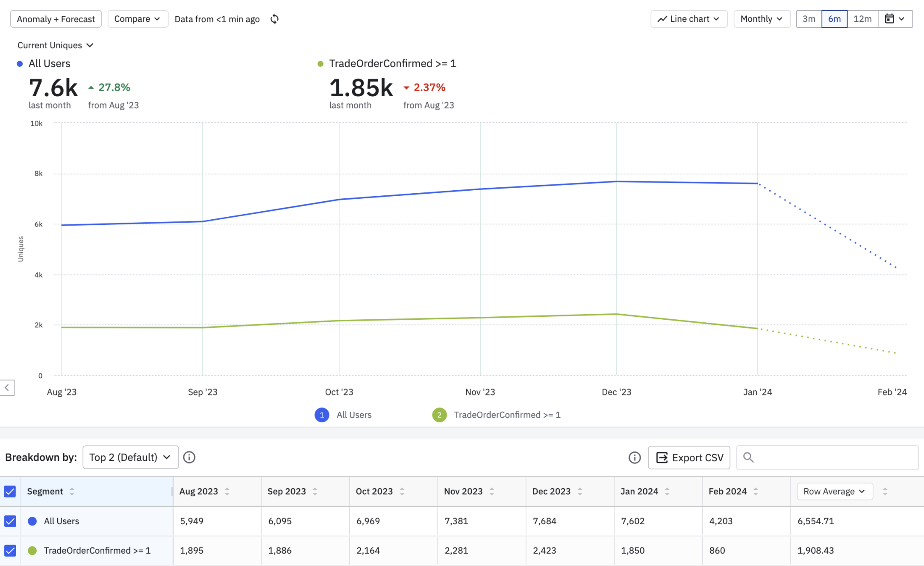Screen dimensions: 924x566
Task: Open the Row Average dropdown
Action: pyautogui.click(x=835, y=492)
